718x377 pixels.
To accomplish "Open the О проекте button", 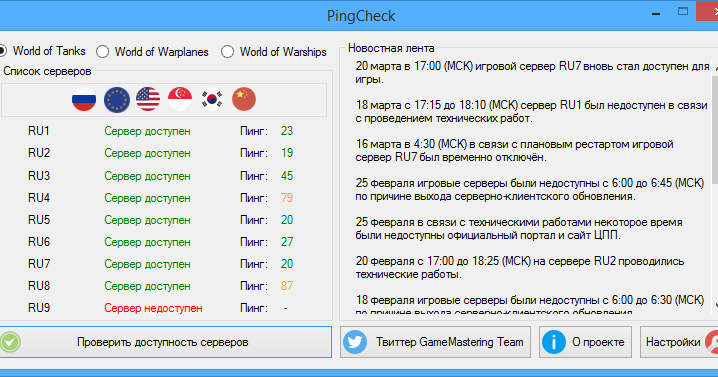I will (x=586, y=342).
